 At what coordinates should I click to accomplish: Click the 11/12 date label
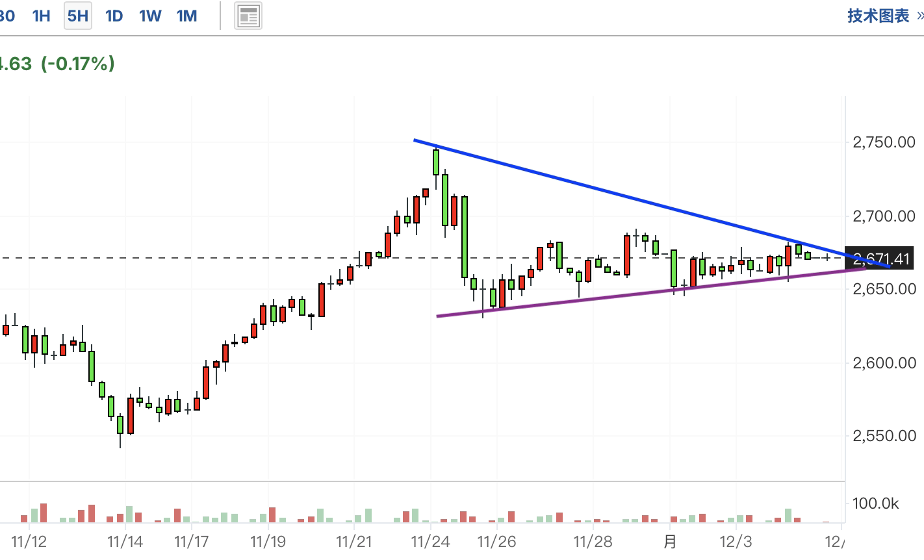[x=29, y=541]
